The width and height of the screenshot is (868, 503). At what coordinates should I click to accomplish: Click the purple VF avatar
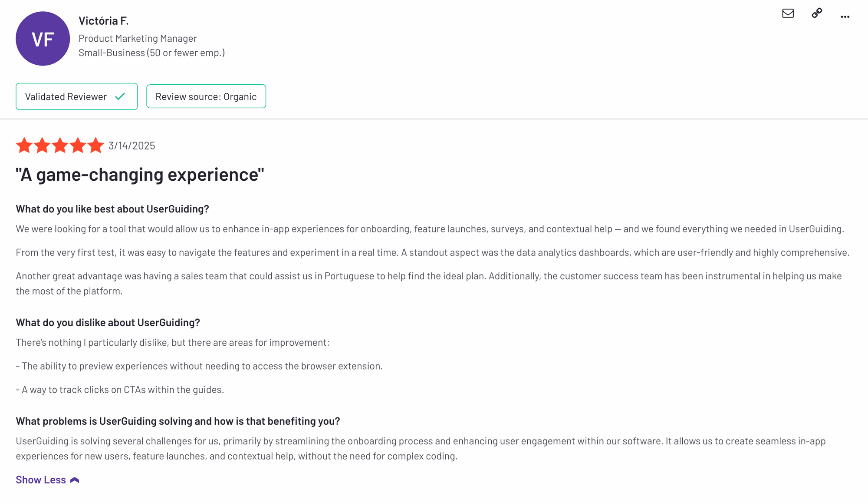tap(43, 39)
